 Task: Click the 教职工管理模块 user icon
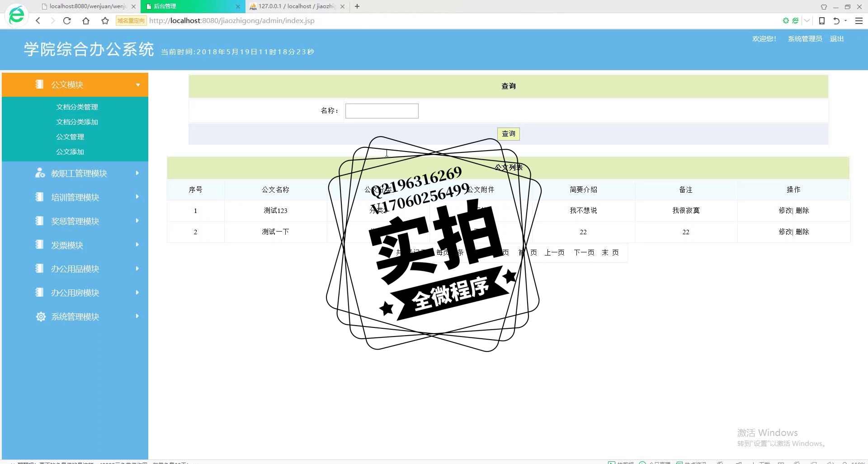(40, 173)
